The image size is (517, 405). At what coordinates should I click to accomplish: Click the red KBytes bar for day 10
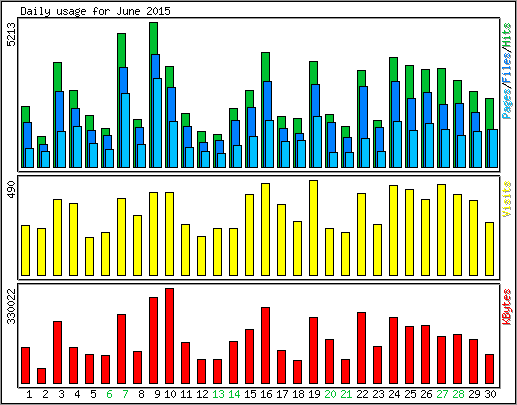click(x=169, y=336)
